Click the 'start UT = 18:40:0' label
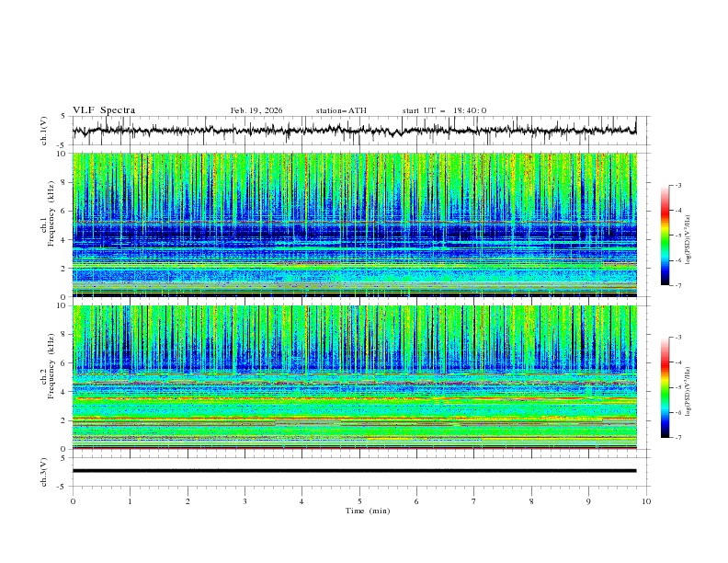The height and width of the screenshot is (563, 728). pos(444,110)
